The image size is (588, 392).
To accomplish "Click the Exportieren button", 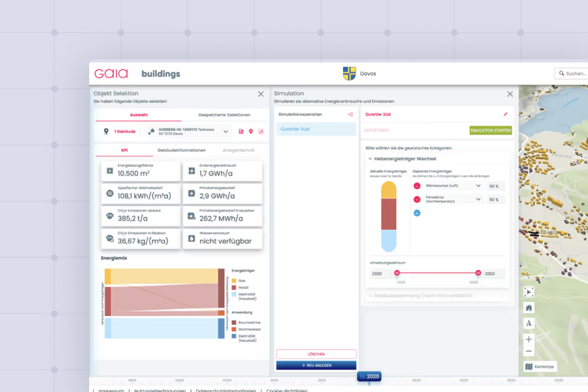I will tap(376, 130).
